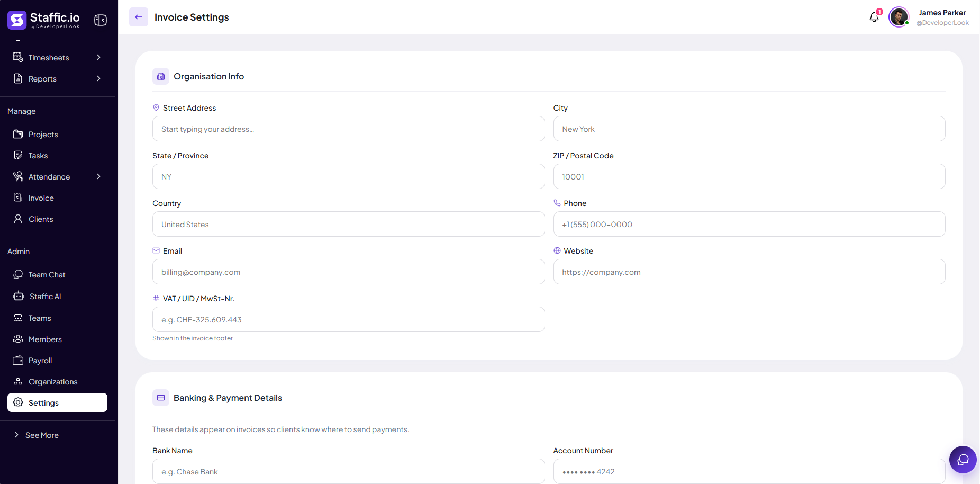Image resolution: width=980 pixels, height=484 pixels.
Task: Go back using the arrow button
Action: point(139,17)
